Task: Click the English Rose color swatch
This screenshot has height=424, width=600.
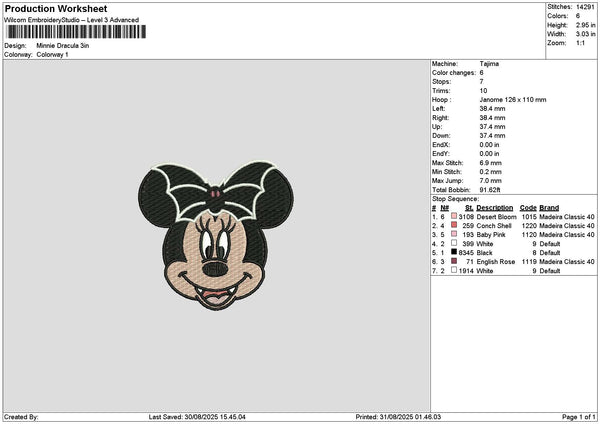Action: coord(454,261)
